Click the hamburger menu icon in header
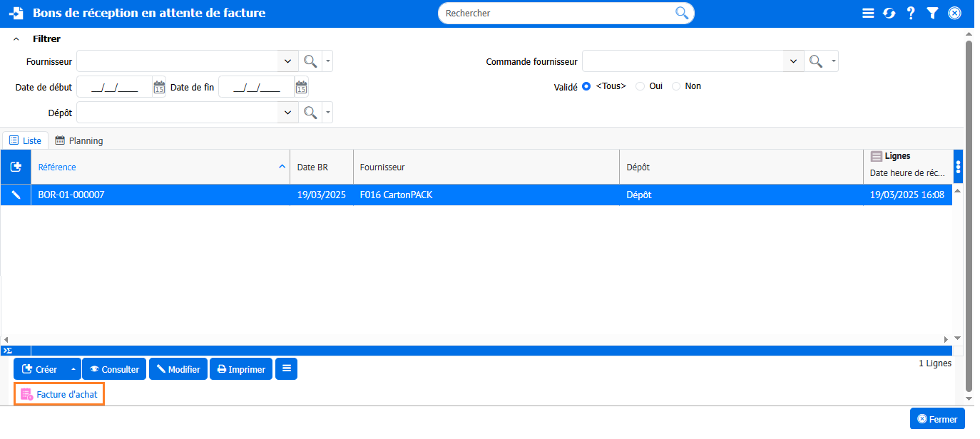The width and height of the screenshot is (980, 439). 868,13
